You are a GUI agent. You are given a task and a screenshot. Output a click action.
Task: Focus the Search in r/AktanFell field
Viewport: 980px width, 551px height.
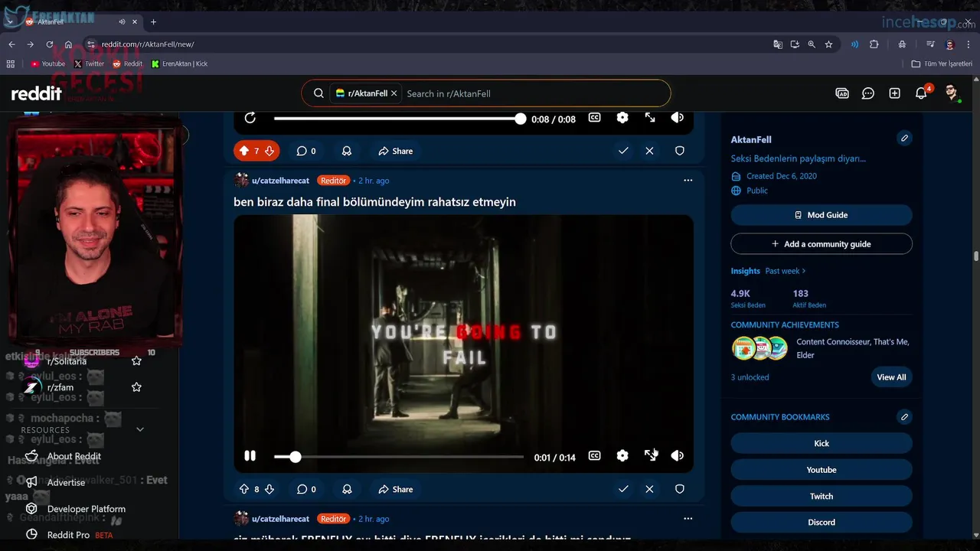point(534,93)
